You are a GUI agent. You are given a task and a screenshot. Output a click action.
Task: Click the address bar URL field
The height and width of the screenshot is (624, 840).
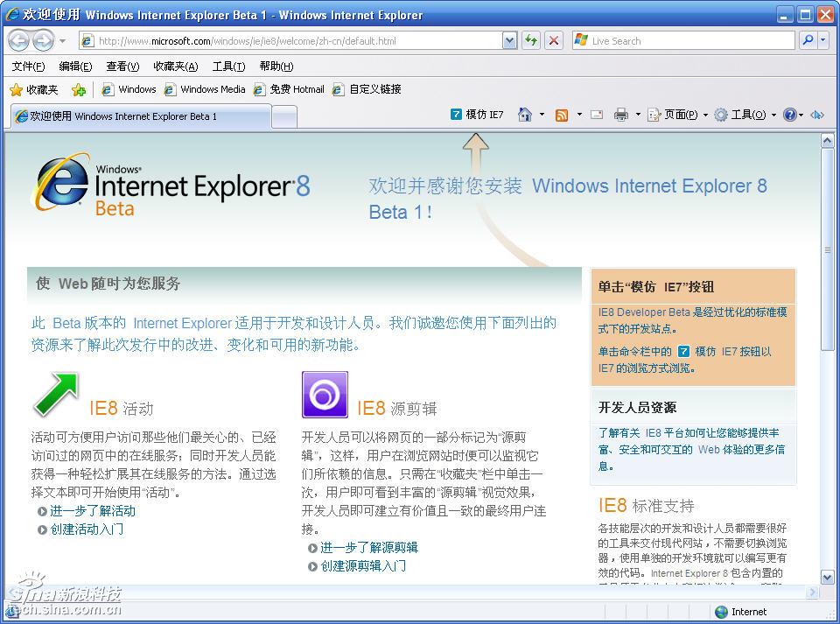pos(291,41)
